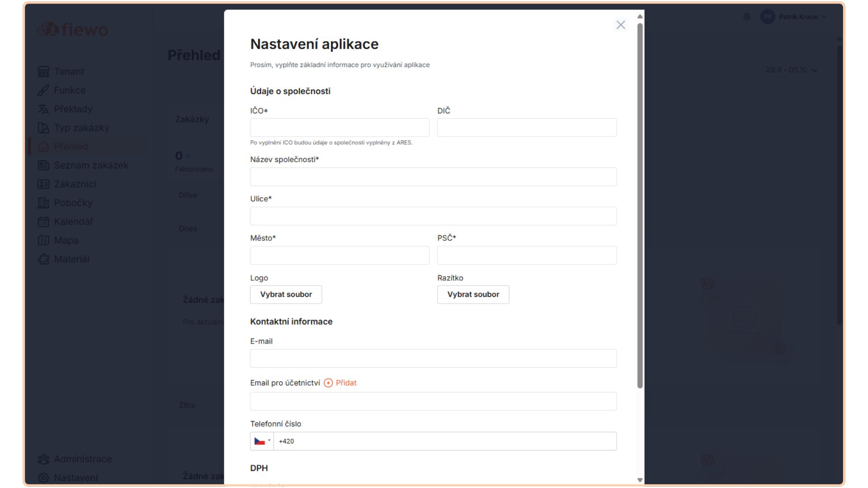Click the scroll down arrow in dialog
Image resolution: width=868 pixels, height=488 pixels.
tap(640, 480)
